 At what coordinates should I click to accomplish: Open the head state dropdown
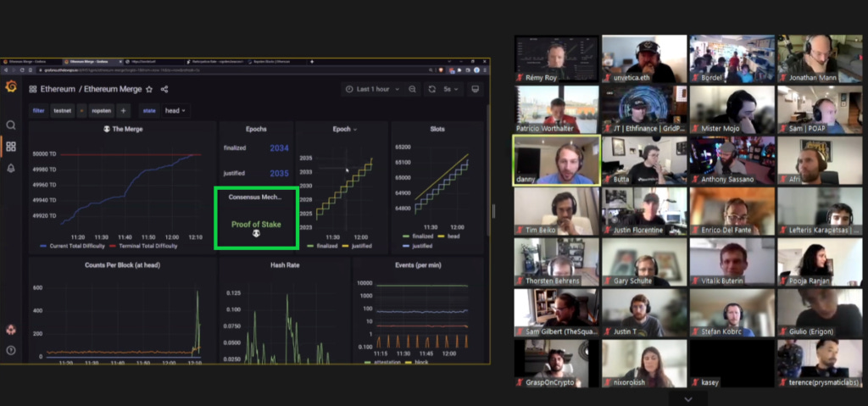pyautogui.click(x=176, y=111)
